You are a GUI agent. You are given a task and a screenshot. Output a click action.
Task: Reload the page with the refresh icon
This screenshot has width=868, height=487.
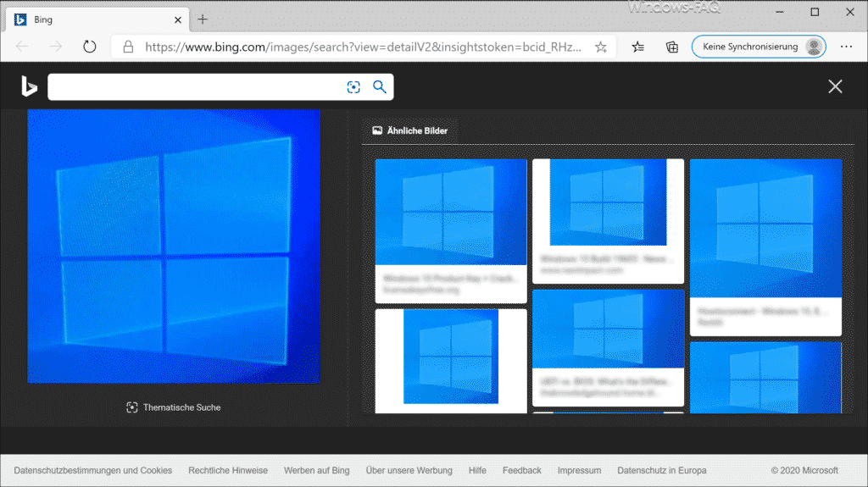click(x=90, y=47)
